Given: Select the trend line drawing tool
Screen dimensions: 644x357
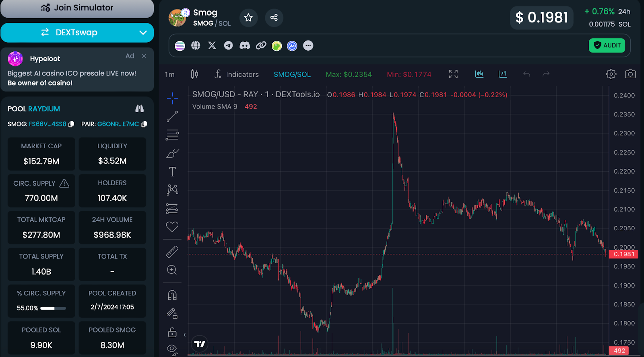Looking at the screenshot, I should click(172, 117).
